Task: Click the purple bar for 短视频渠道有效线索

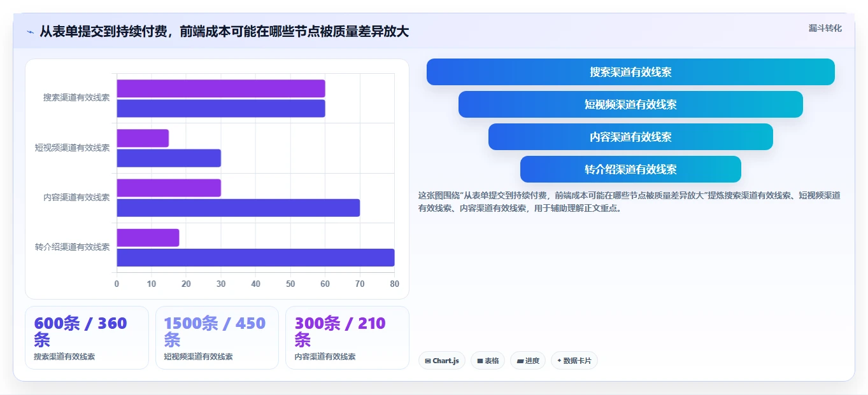Action: coord(143,138)
